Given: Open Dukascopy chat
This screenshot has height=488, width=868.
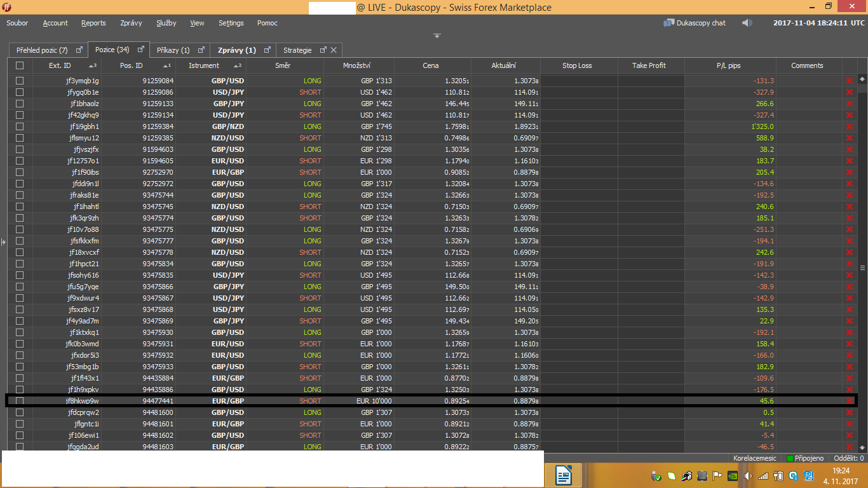Looking at the screenshot, I should pyautogui.click(x=695, y=23).
